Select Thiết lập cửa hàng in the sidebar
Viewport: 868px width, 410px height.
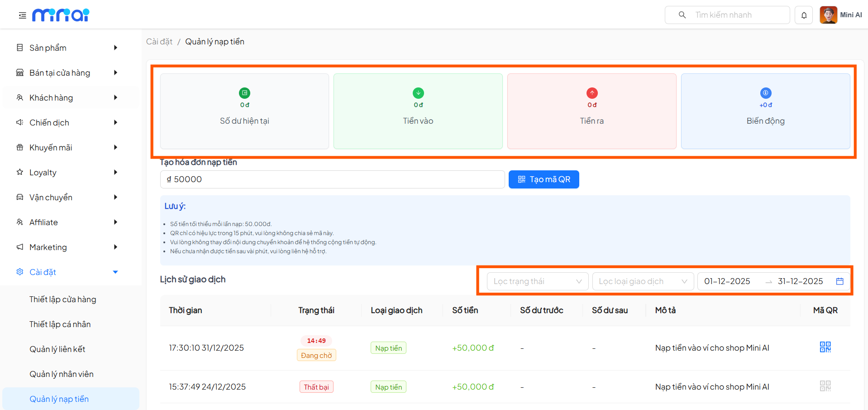[x=62, y=299]
